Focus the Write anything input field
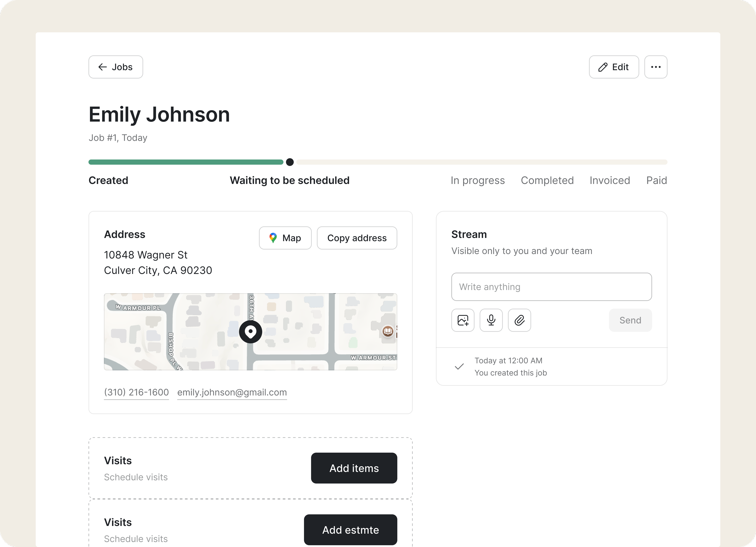Screen dimensions: 756x547 tap(551, 287)
